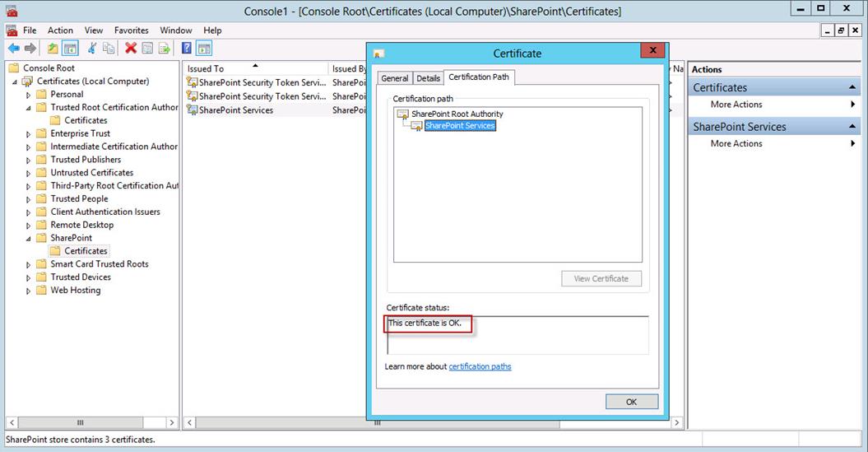Viewport: 868px width, 452px height.
Task: Expand the Untrusted Certificates node
Action: 28,174
